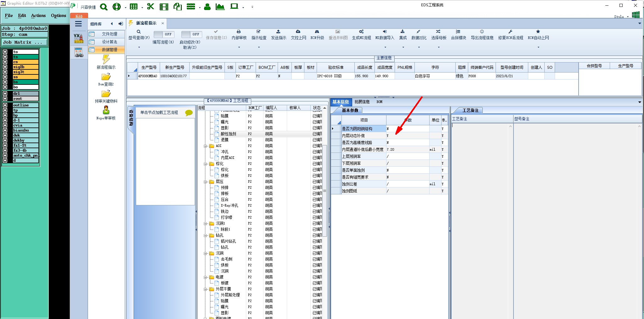644x319 pixels.
Task: Click the green magnifier search icon in quick bar
Action: [x=104, y=7]
